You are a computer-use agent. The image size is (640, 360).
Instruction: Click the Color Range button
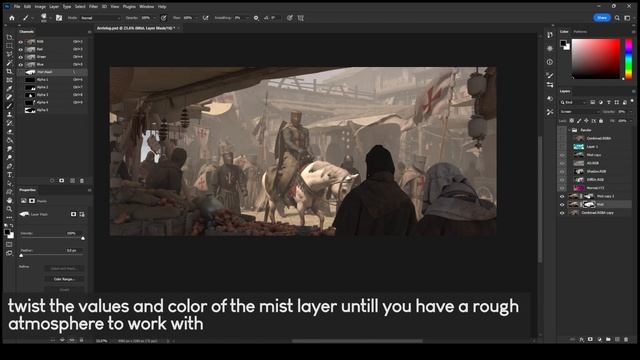(64, 279)
